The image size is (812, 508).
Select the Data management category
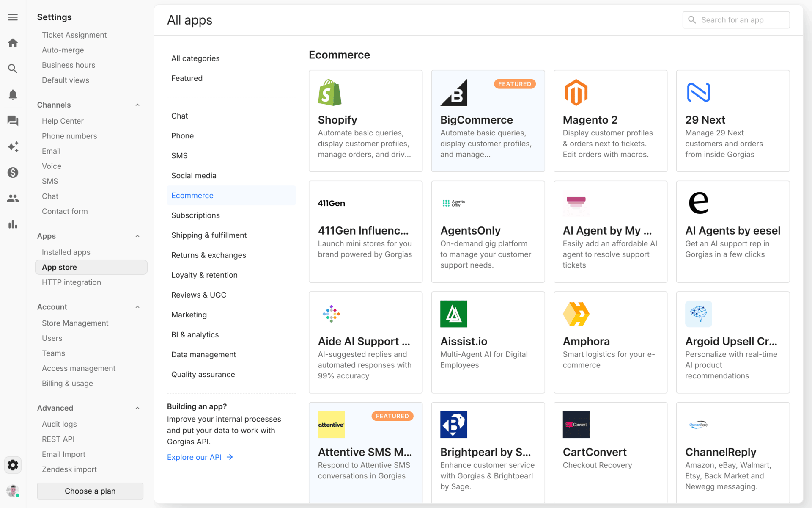click(231, 355)
